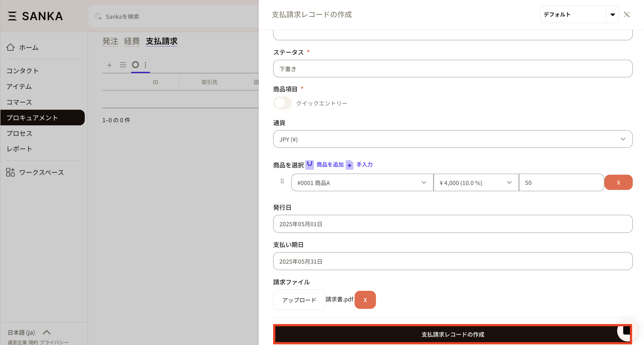Open the three-dot more options icon

pos(145,65)
